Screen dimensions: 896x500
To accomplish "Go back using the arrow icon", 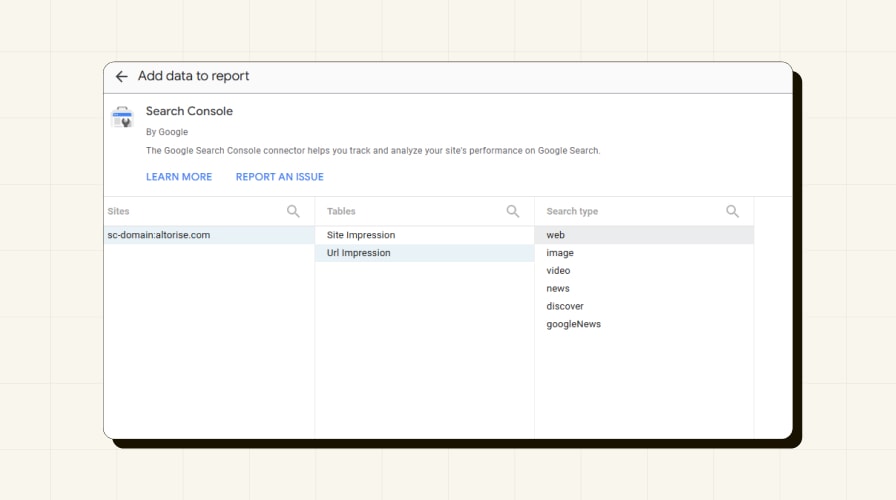I will 121,77.
